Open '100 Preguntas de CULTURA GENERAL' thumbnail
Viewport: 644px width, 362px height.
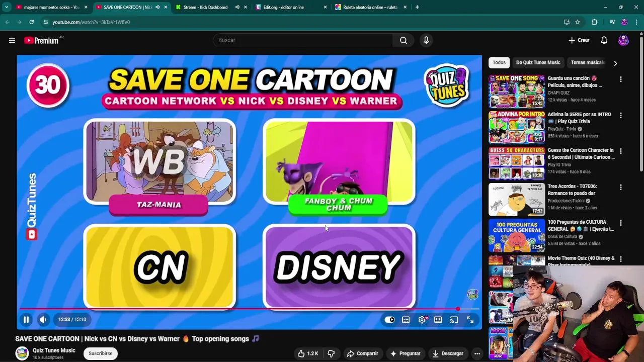[517, 235]
